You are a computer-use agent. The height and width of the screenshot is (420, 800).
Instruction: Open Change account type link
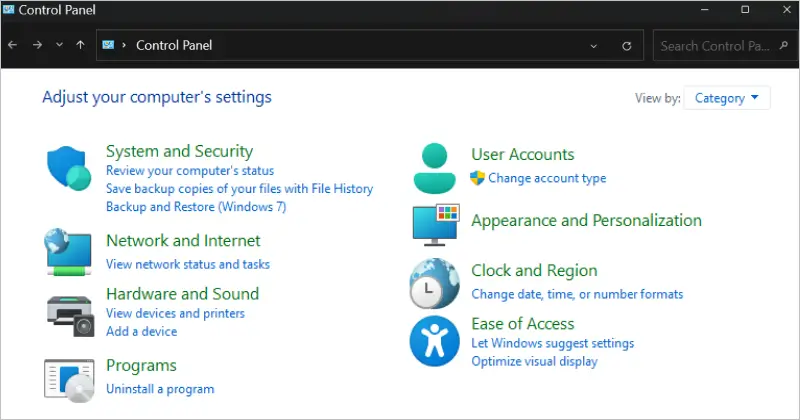pyautogui.click(x=547, y=178)
